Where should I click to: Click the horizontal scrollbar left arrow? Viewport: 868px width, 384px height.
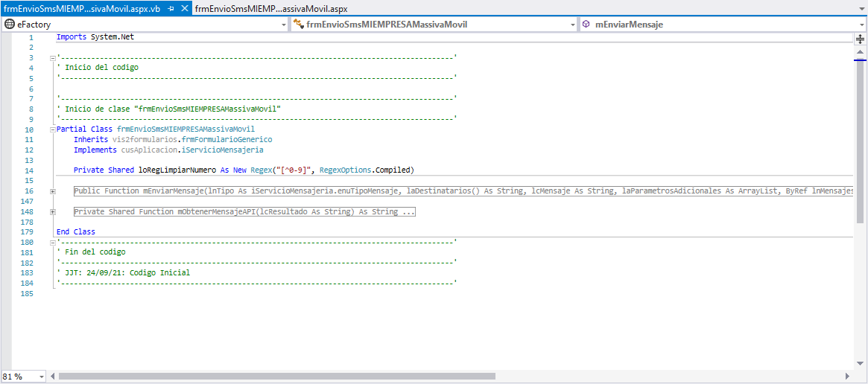[53, 377]
